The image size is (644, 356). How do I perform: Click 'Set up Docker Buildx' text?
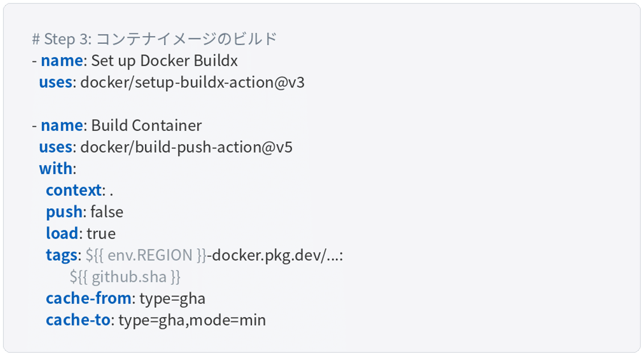(x=164, y=61)
